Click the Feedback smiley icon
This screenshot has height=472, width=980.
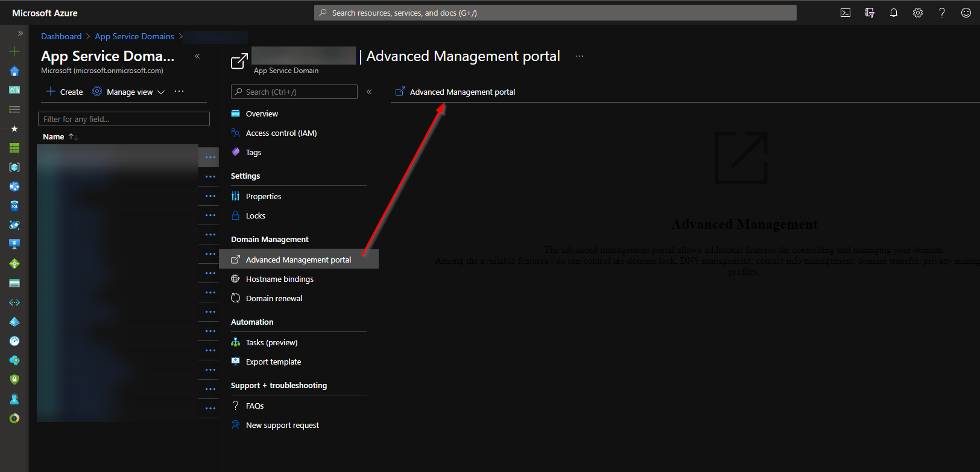[966, 13]
